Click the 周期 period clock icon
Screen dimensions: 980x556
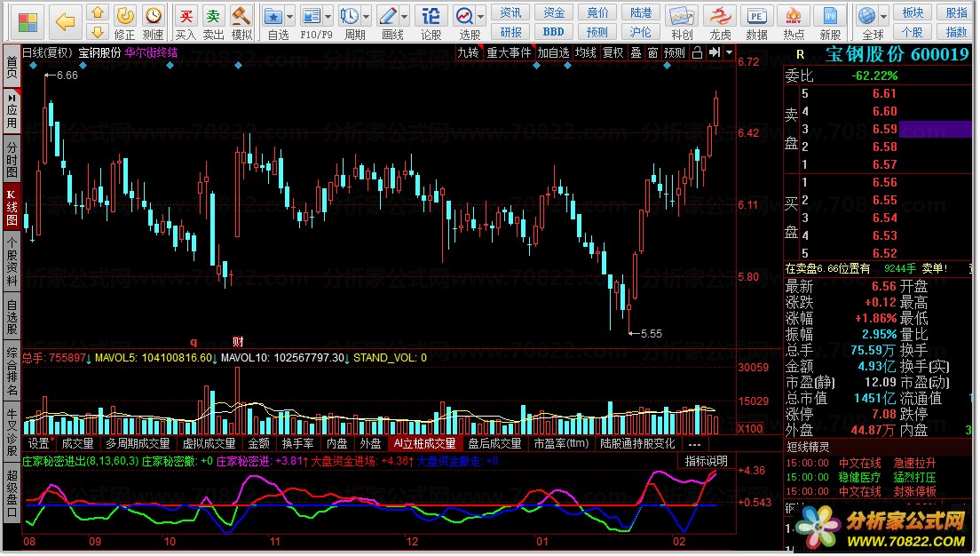(350, 16)
